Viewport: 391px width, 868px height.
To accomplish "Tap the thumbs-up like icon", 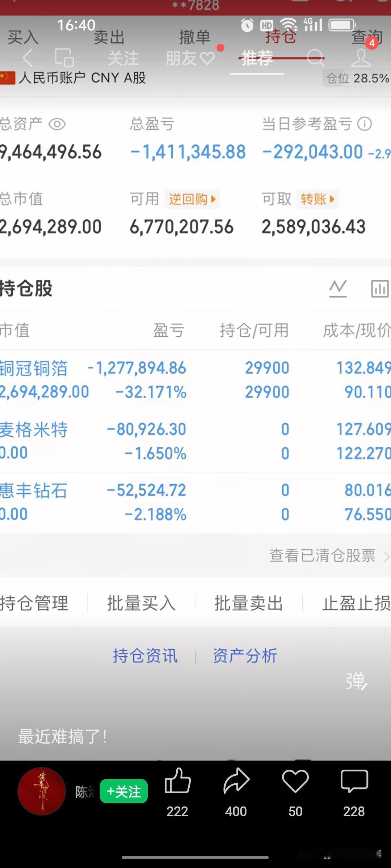I will 177,781.
